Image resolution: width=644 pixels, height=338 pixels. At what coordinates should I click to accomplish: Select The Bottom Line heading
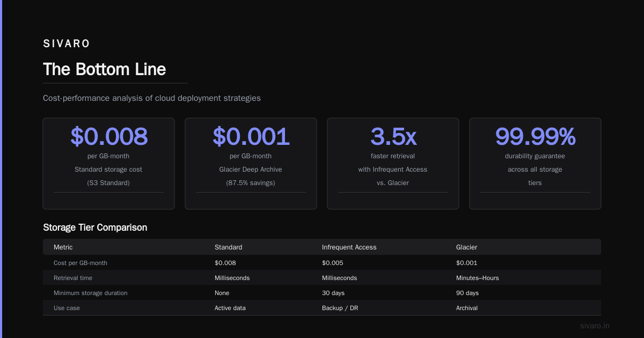point(105,69)
